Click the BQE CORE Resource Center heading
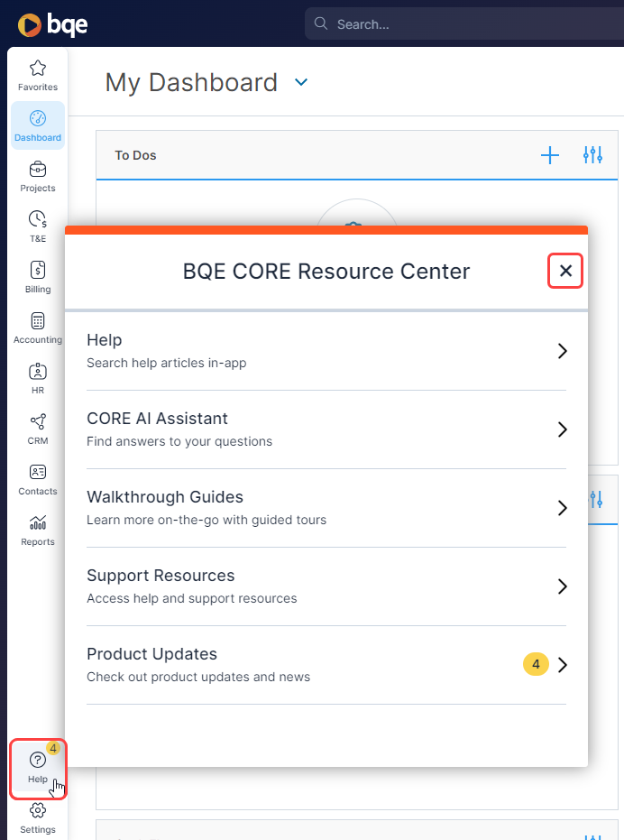 [326, 271]
